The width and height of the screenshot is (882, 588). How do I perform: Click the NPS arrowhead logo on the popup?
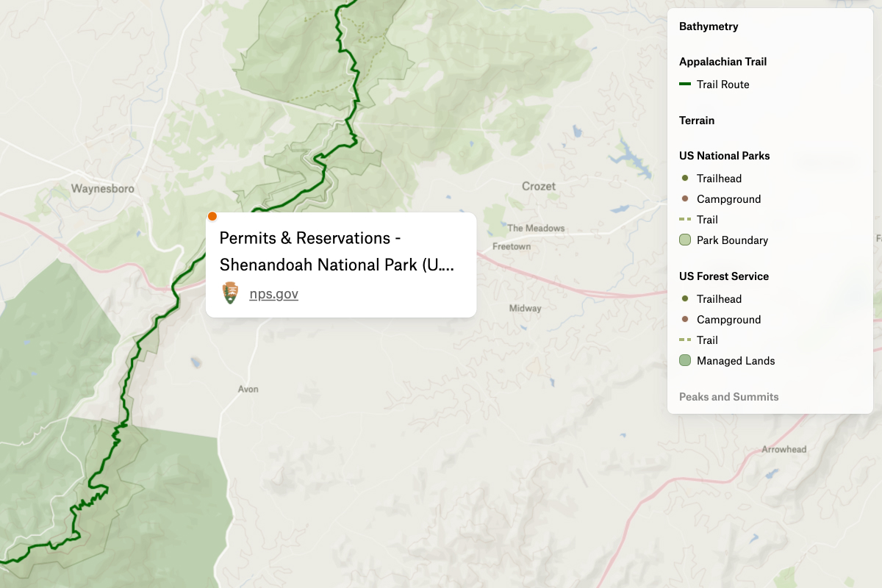point(230,292)
